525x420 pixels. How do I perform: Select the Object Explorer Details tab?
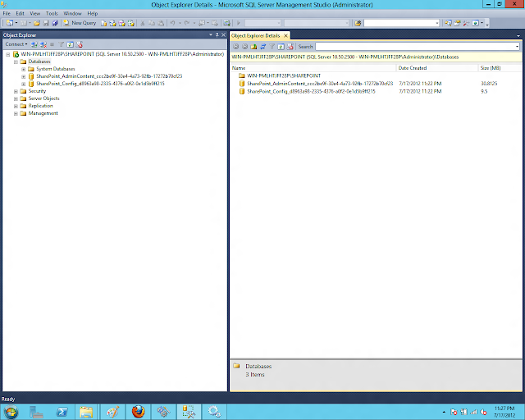point(255,35)
